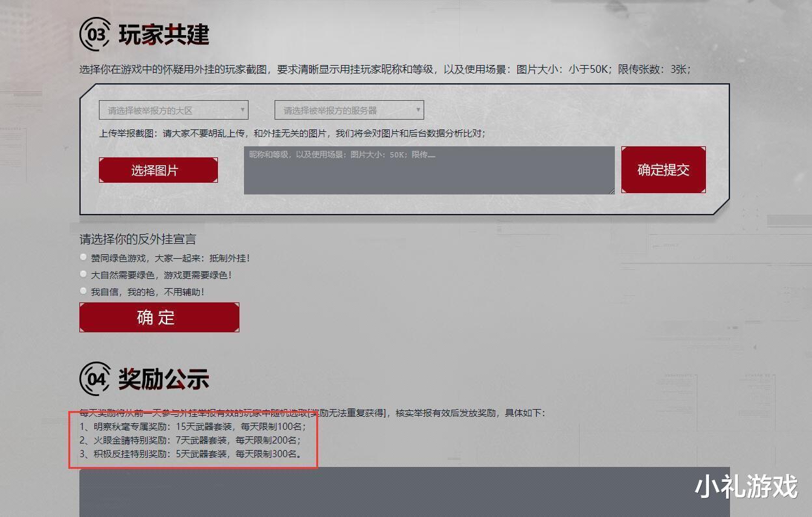Click the corner-marked frame of 选择图片 button

[158, 170]
